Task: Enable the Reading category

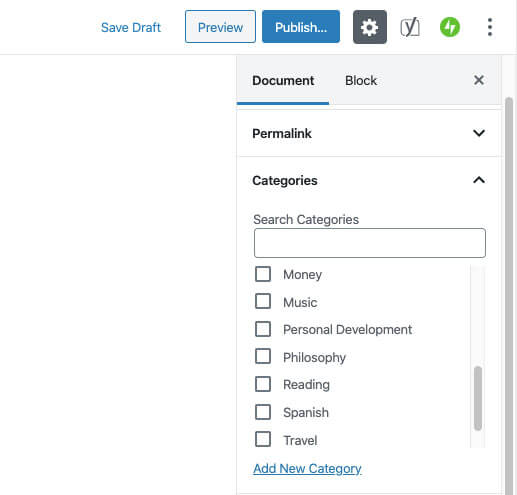Action: pyautogui.click(x=263, y=384)
